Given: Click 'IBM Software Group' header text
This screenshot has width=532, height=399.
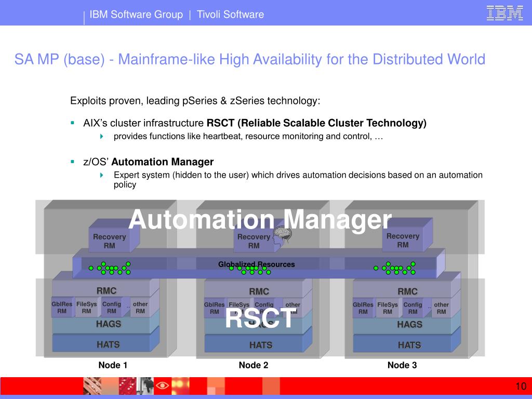Looking at the screenshot, I should point(136,14).
